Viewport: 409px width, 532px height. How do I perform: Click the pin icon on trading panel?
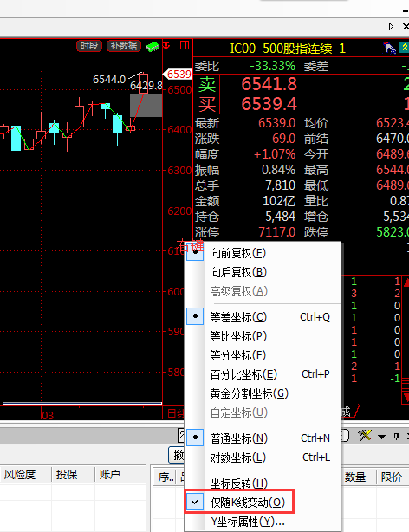pos(396,437)
